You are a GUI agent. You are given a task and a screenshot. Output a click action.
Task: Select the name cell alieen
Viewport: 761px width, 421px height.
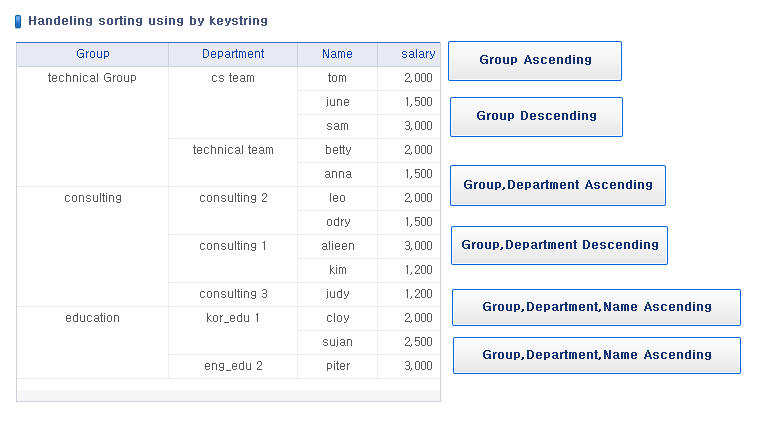click(337, 246)
